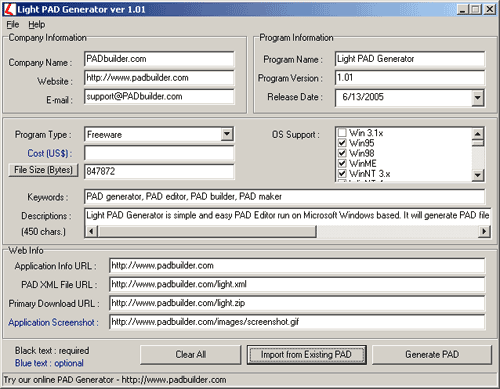Open the Help menu
This screenshot has width=500, height=389.
(x=36, y=24)
